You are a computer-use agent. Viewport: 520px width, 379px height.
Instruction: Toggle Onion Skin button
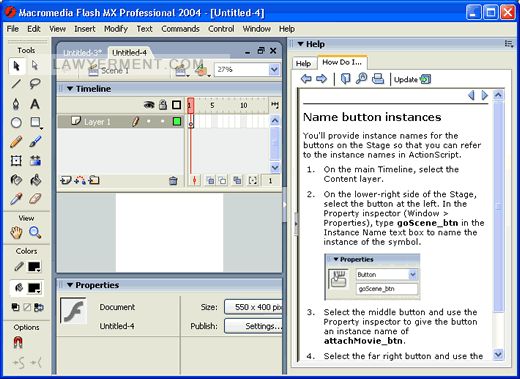coord(210,181)
